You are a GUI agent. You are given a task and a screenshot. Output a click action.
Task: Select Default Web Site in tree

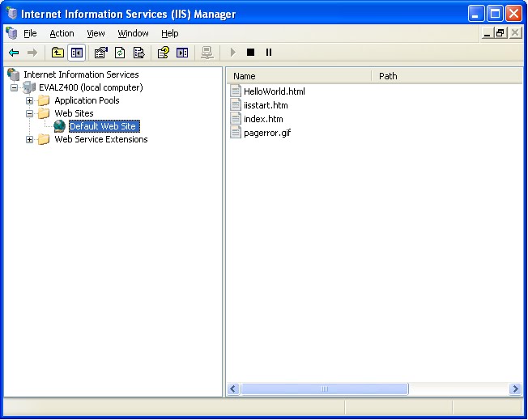click(104, 126)
